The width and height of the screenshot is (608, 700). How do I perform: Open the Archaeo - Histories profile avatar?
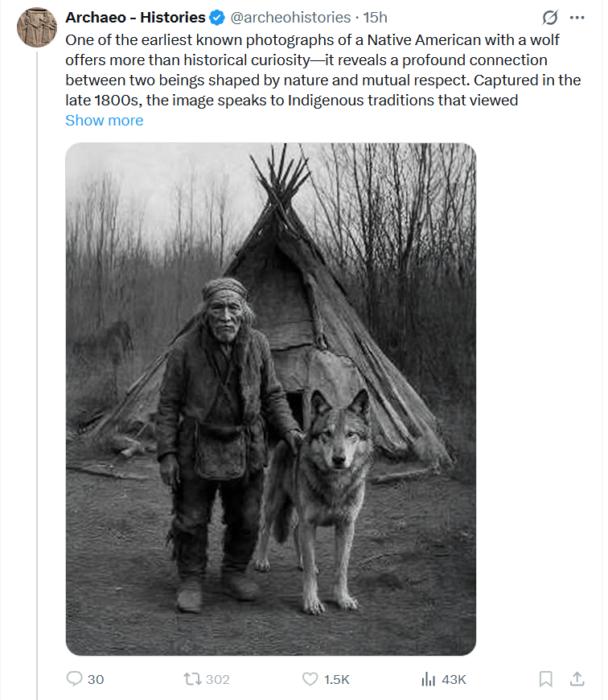tap(36, 27)
